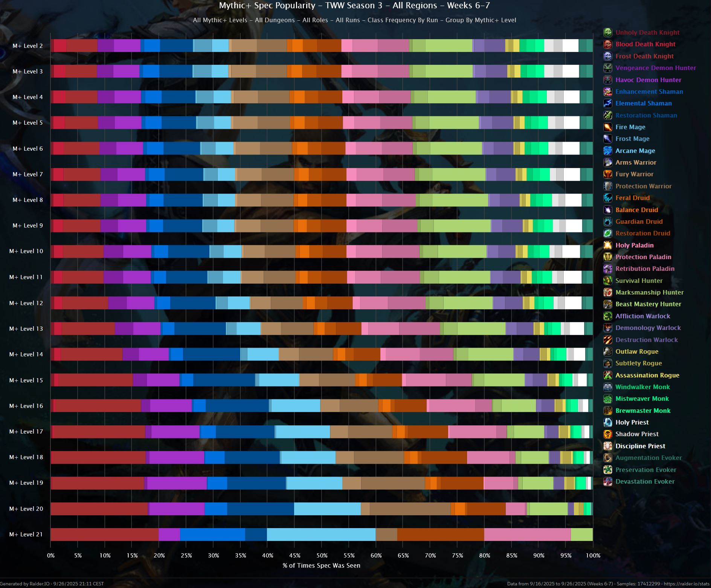
Task: Click the Vengeance Demon Hunter legend icon
Action: (607, 68)
